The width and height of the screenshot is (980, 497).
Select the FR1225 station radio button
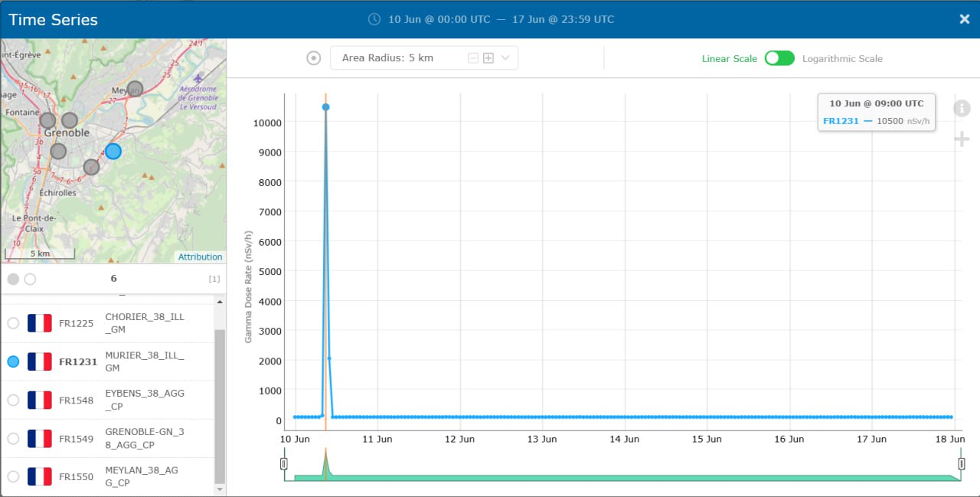pyautogui.click(x=13, y=323)
